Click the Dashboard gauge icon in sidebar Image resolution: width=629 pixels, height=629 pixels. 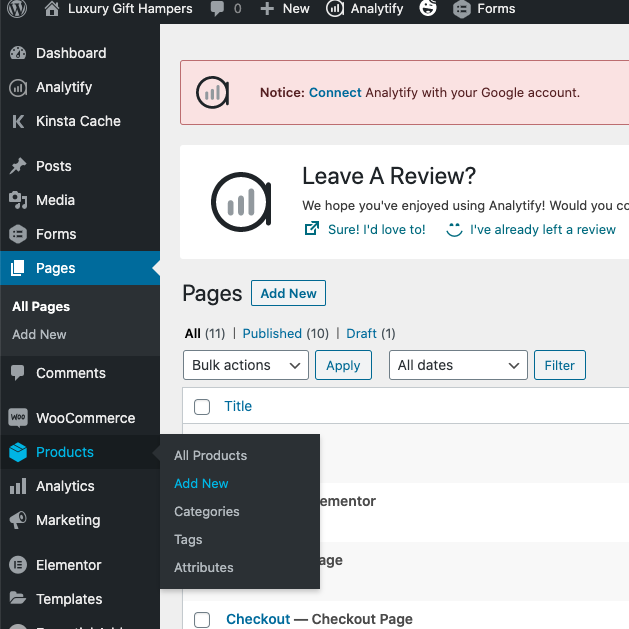click(18, 53)
